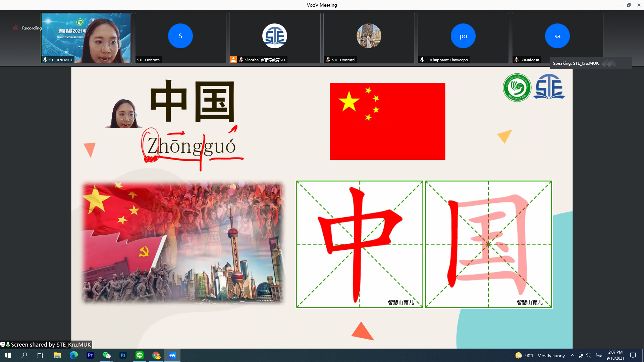This screenshot has height=362, width=644.
Task: Click mic icon beside 50Thapparat Thaweepo
Action: 422,60
